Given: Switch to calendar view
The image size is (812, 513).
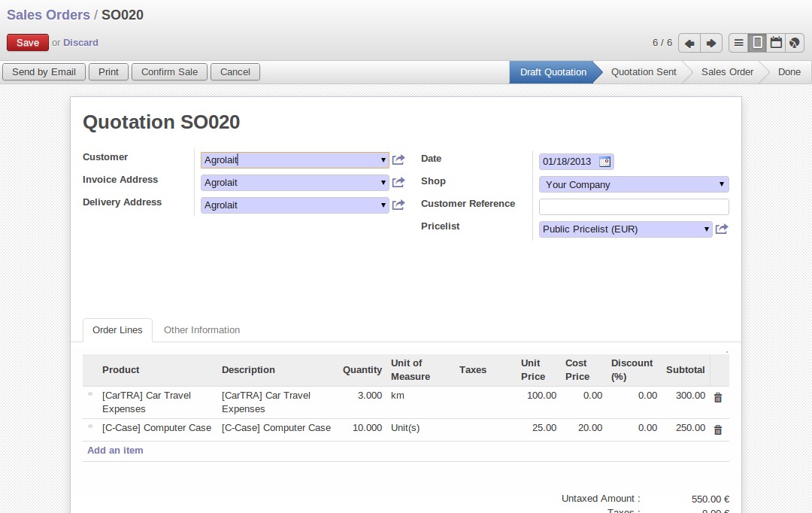Looking at the screenshot, I should 776,43.
